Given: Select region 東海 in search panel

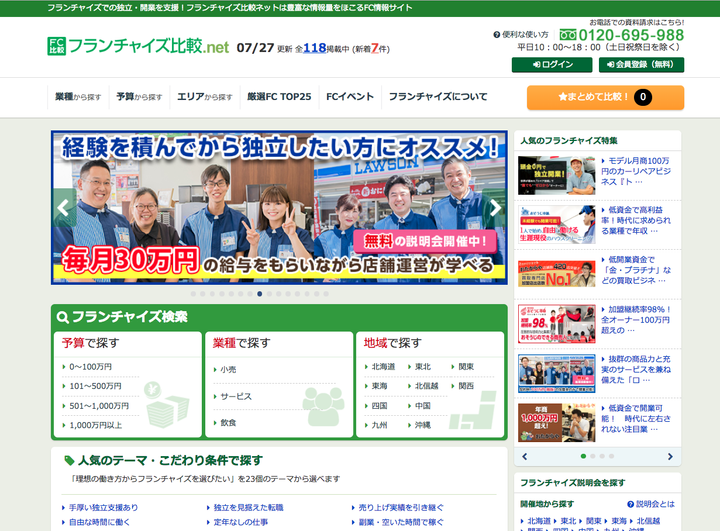Looking at the screenshot, I should (x=379, y=386).
